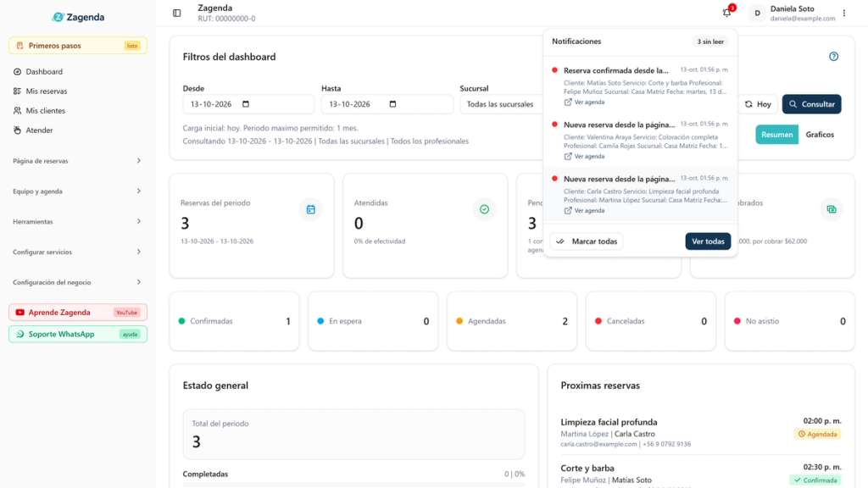The width and height of the screenshot is (868, 488).
Task: Open Soporte WhatsApp help link
Action: click(78, 334)
